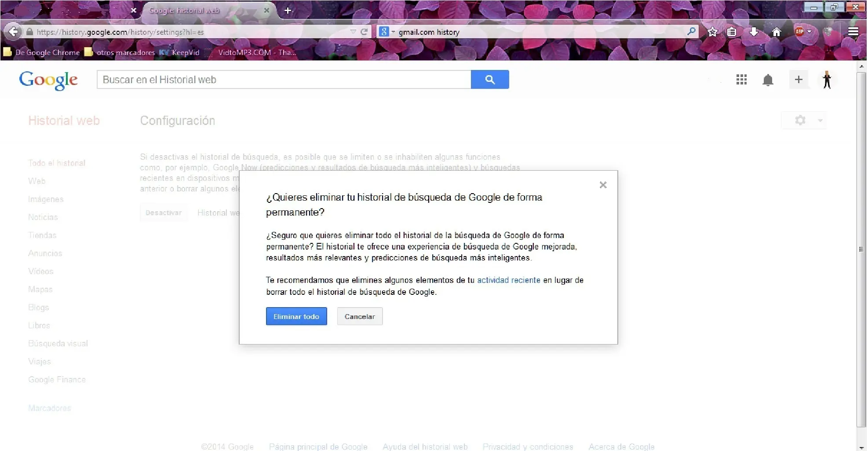This screenshot has width=868, height=451.
Task: Open the Adblock Plus dropdown arrow
Action: [809, 32]
